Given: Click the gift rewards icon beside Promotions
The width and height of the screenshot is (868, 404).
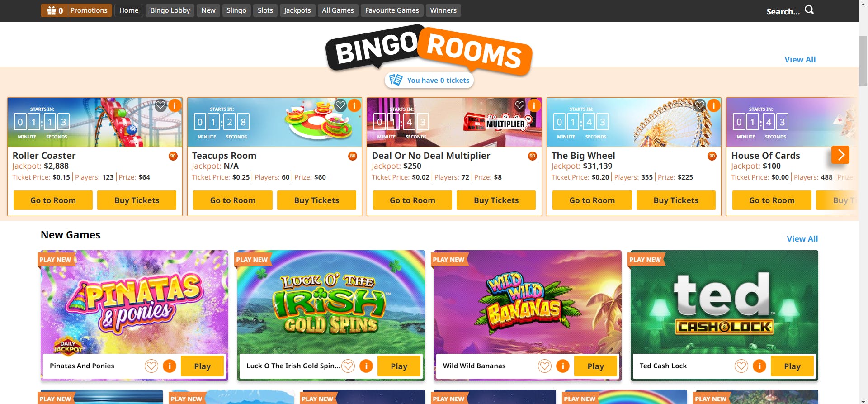Looking at the screenshot, I should 52,10.
